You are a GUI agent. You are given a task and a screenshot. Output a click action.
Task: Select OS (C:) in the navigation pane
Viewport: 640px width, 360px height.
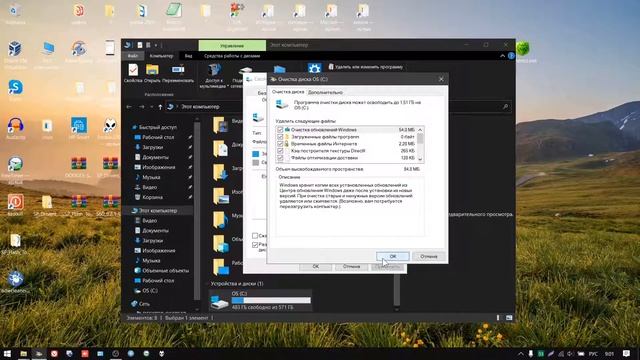[150, 290]
